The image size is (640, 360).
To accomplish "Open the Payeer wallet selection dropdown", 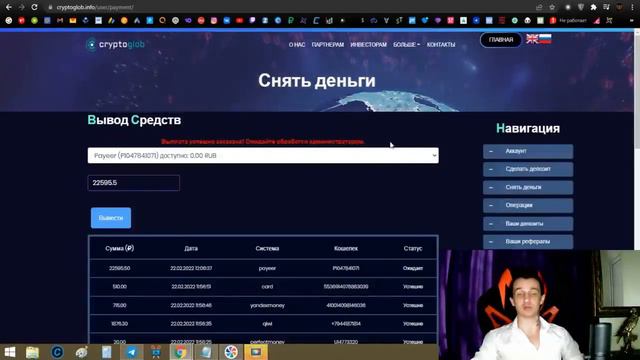I will point(263,156).
